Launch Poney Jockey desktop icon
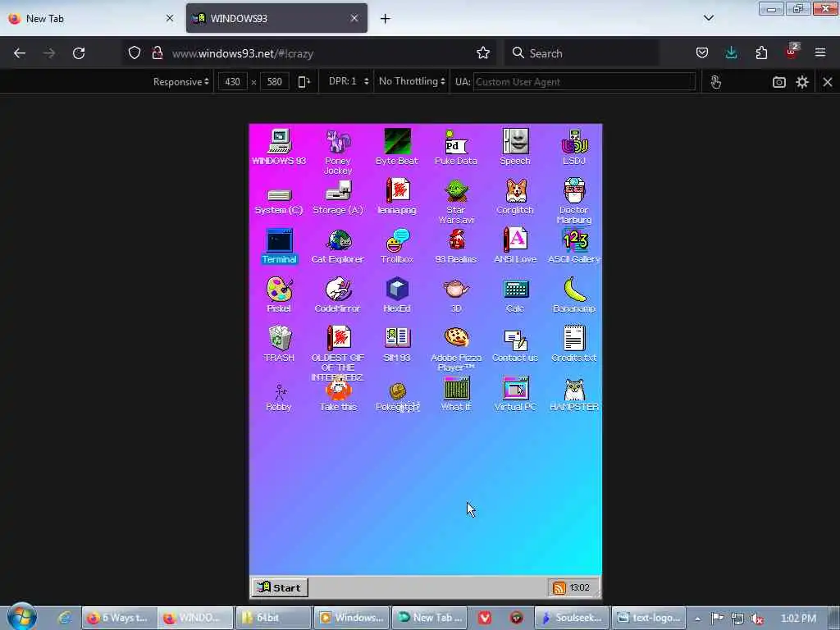The width and height of the screenshot is (840, 630). pyautogui.click(x=338, y=141)
